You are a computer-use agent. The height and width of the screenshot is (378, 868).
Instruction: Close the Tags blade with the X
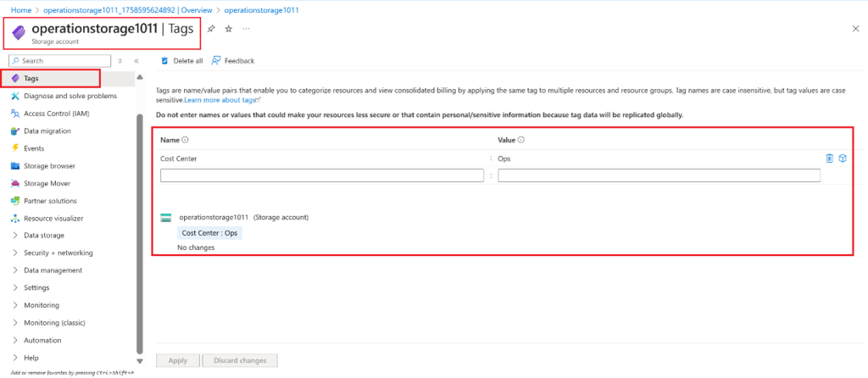point(855,29)
